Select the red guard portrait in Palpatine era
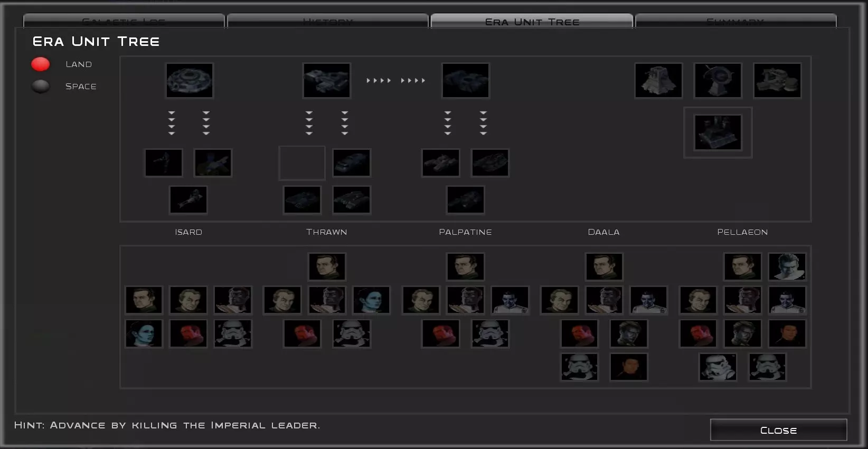Image resolution: width=868 pixels, height=449 pixels. coord(441,333)
